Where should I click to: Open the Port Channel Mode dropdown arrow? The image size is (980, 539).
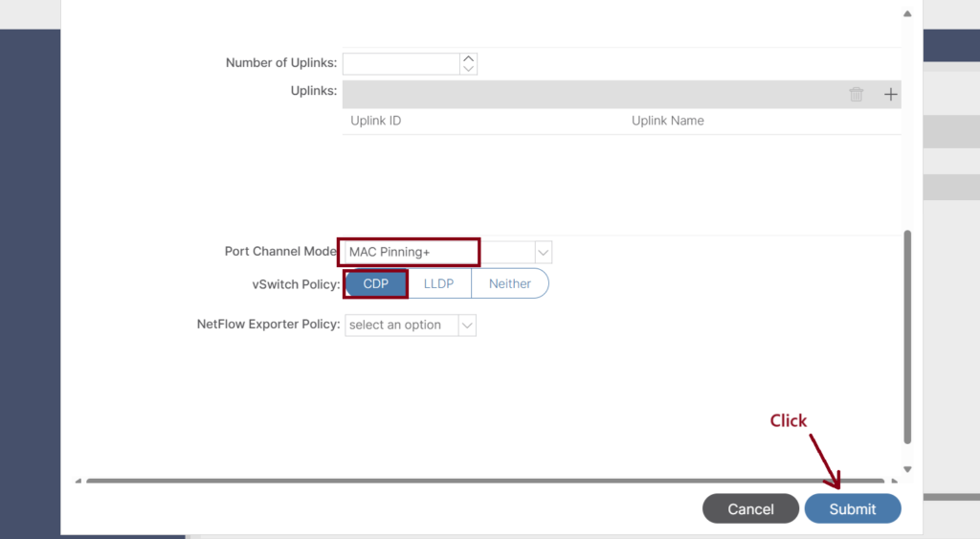point(544,253)
